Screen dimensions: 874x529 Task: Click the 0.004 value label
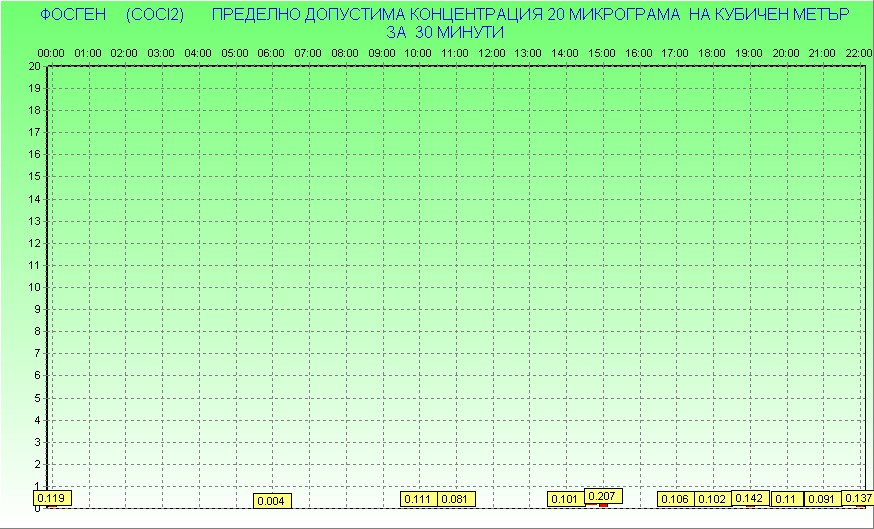pos(272,501)
